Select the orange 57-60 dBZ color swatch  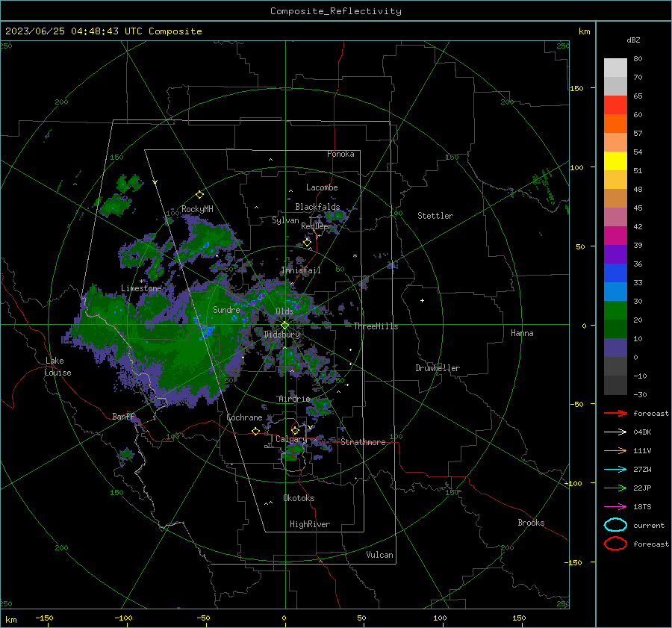pyautogui.click(x=615, y=123)
